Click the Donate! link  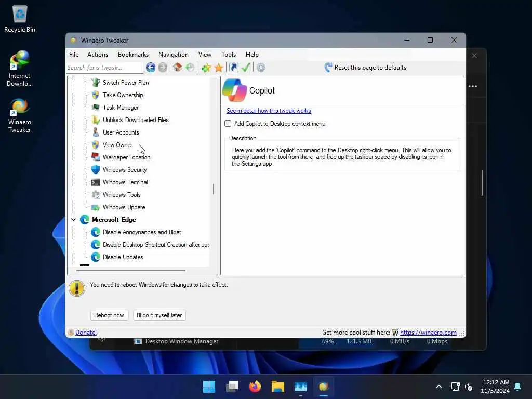tap(86, 332)
